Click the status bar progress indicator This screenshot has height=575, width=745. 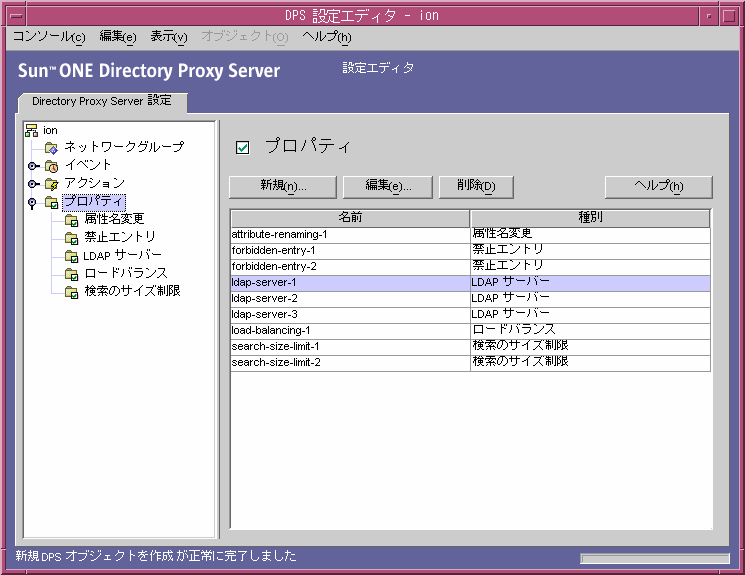(655, 558)
